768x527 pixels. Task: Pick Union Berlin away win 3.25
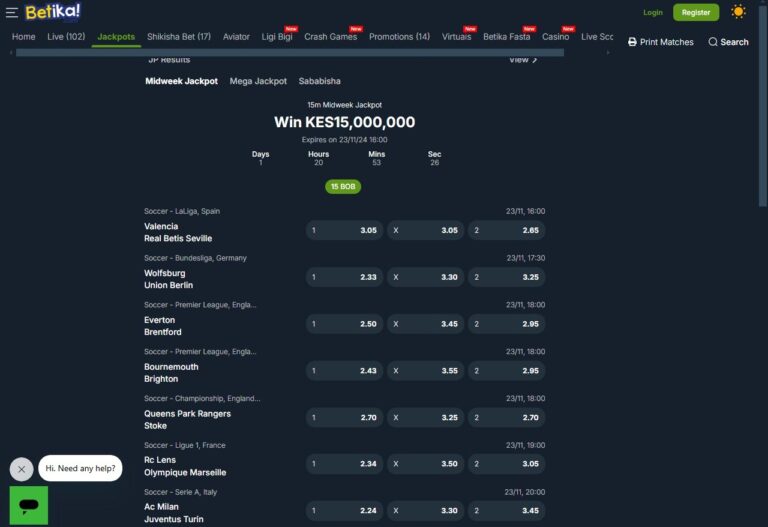coord(506,277)
